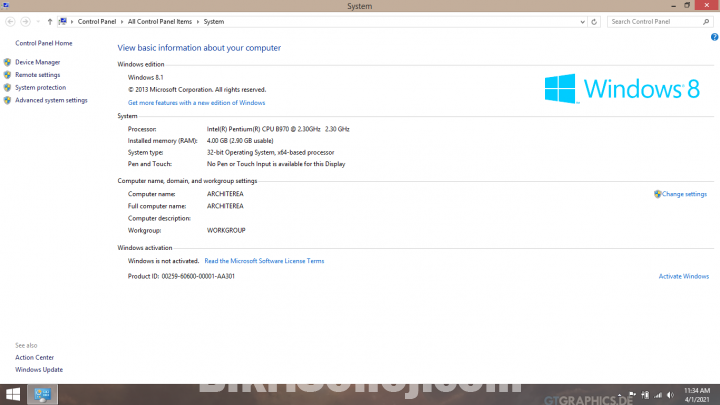Open the recent locations dropdown arrow
Image resolution: width=720 pixels, height=405 pixels.
coord(38,22)
